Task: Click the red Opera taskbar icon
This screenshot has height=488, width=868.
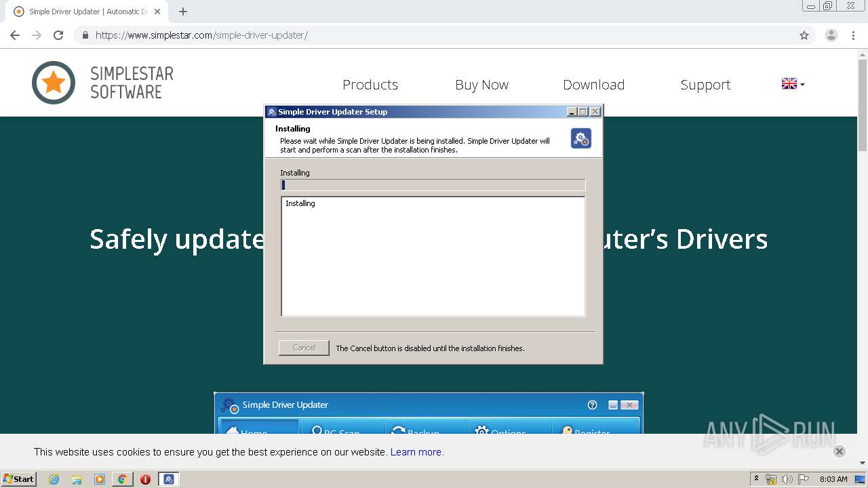Action: click(x=145, y=479)
